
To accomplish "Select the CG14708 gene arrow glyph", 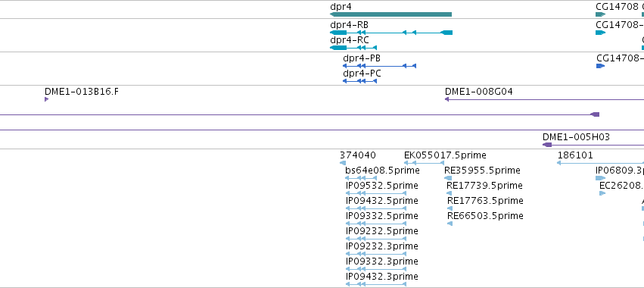I will pos(600,14).
